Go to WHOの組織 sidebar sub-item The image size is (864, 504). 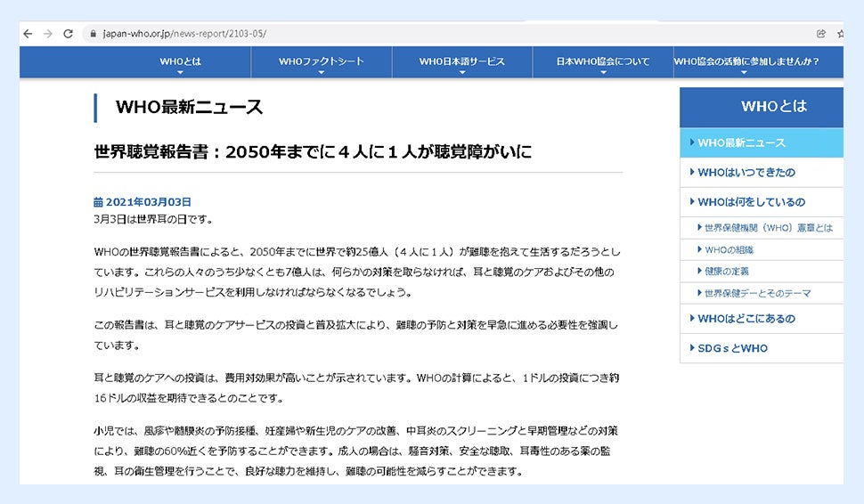click(729, 249)
